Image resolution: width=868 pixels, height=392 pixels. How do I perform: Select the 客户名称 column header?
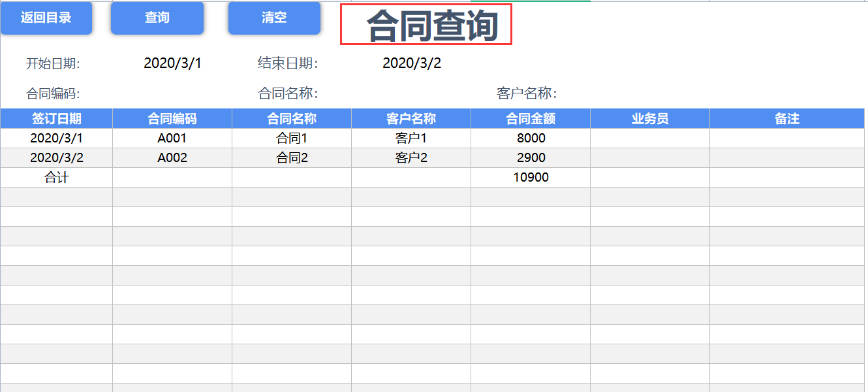point(411,118)
